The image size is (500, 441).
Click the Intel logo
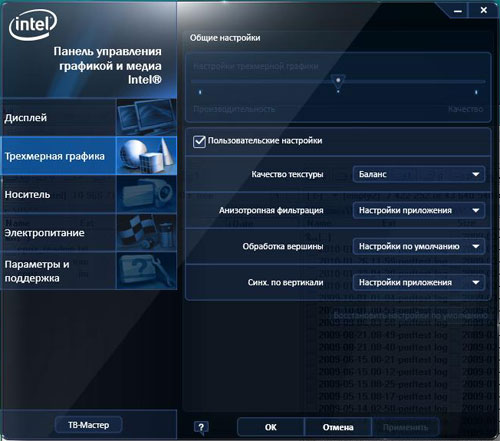[x=33, y=24]
